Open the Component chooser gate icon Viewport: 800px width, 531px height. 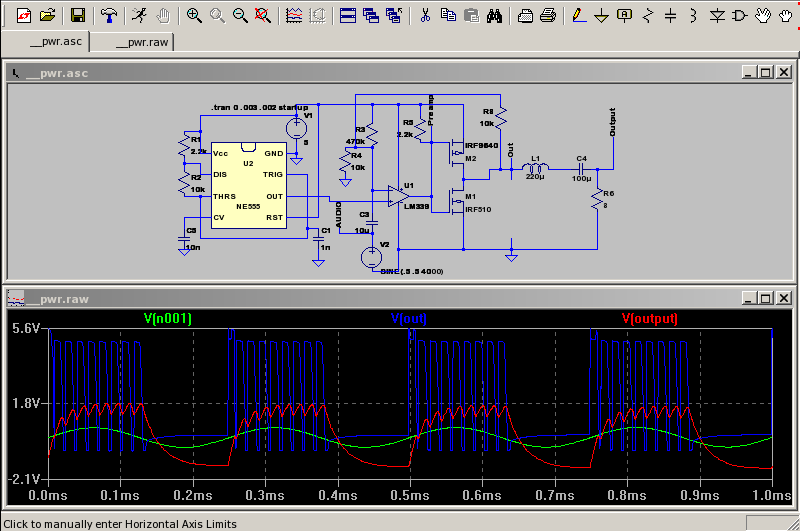coord(739,16)
